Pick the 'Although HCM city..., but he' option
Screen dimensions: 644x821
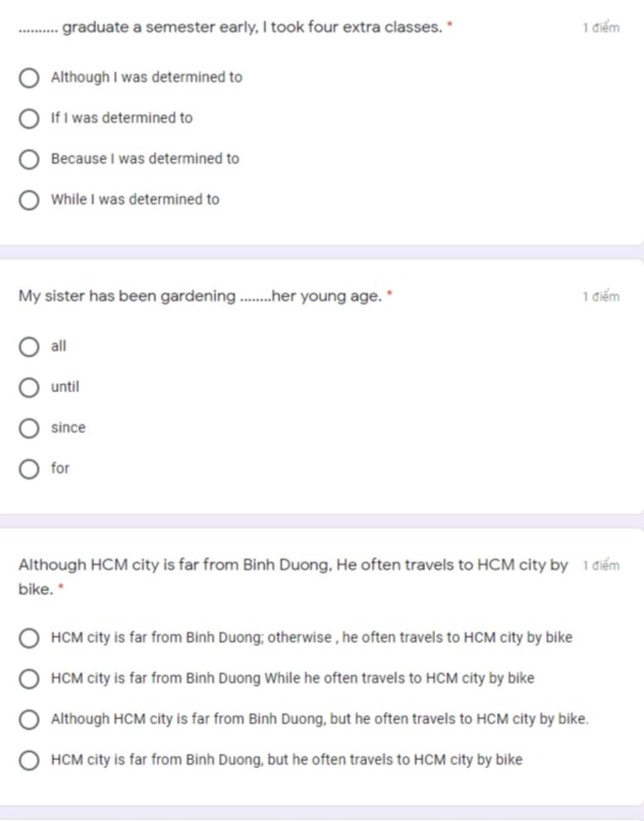(29, 720)
